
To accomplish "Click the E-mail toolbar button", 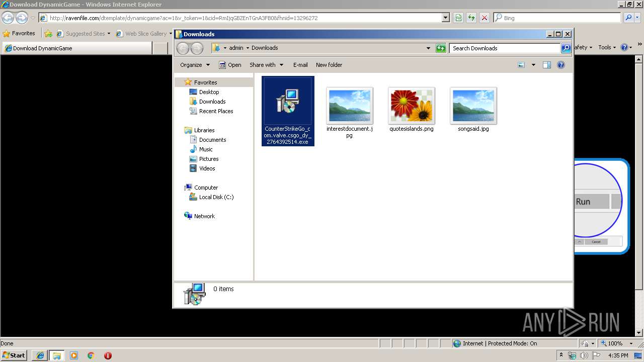I will pyautogui.click(x=300, y=65).
